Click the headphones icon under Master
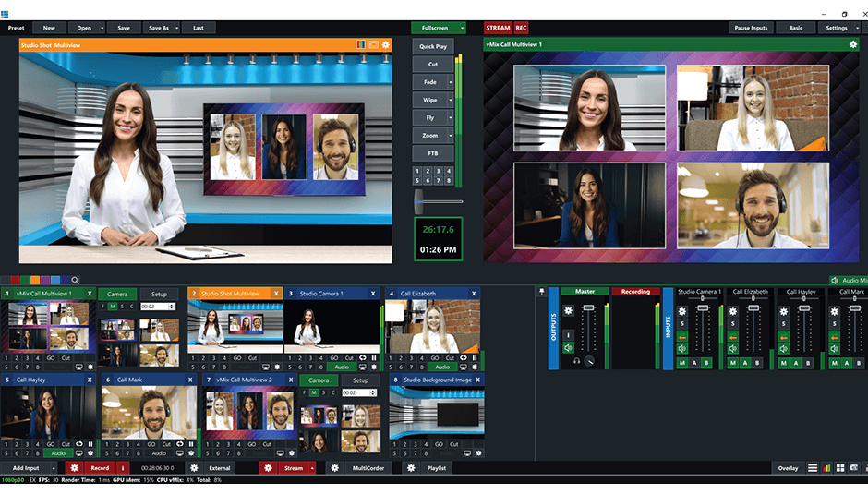 coord(576,361)
